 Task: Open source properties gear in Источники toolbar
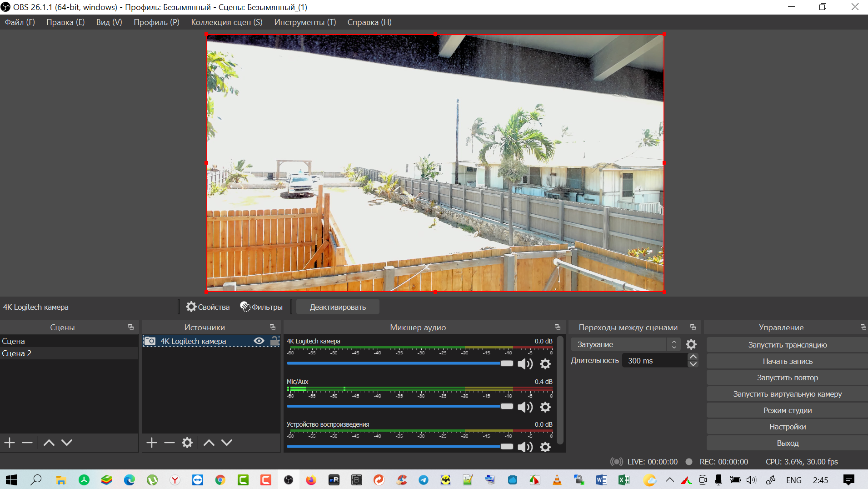[187, 443]
